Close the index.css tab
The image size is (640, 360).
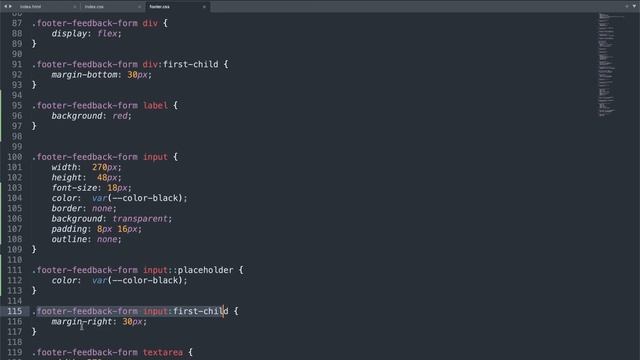139,7
